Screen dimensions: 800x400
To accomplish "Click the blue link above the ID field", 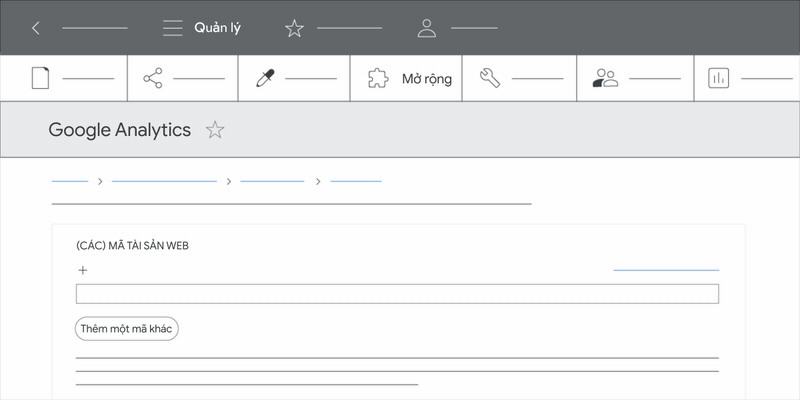I will tap(666, 270).
